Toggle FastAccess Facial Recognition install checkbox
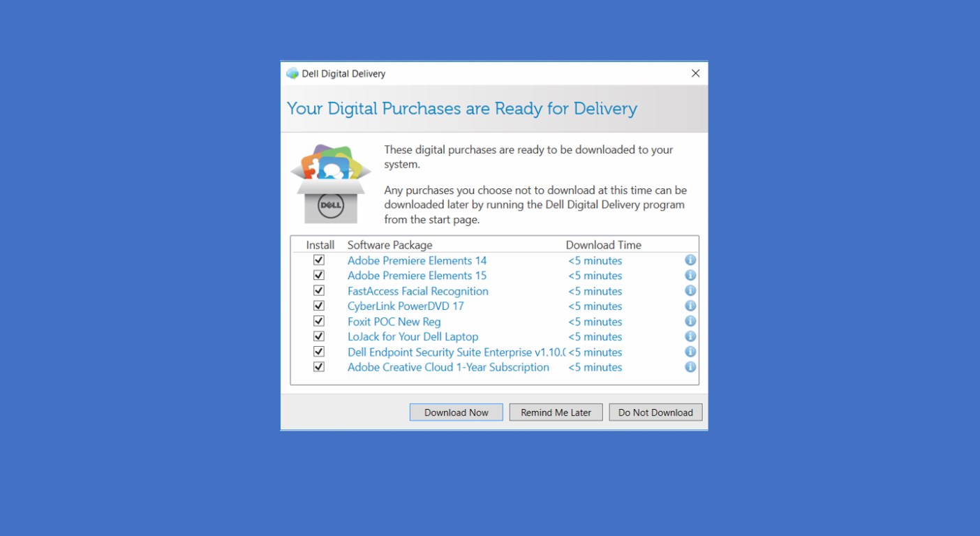This screenshot has width=980, height=536. (x=319, y=290)
